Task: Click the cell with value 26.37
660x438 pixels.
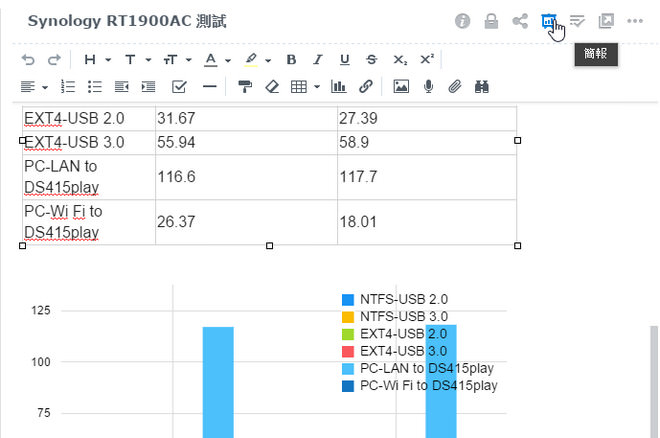Action: point(246,222)
